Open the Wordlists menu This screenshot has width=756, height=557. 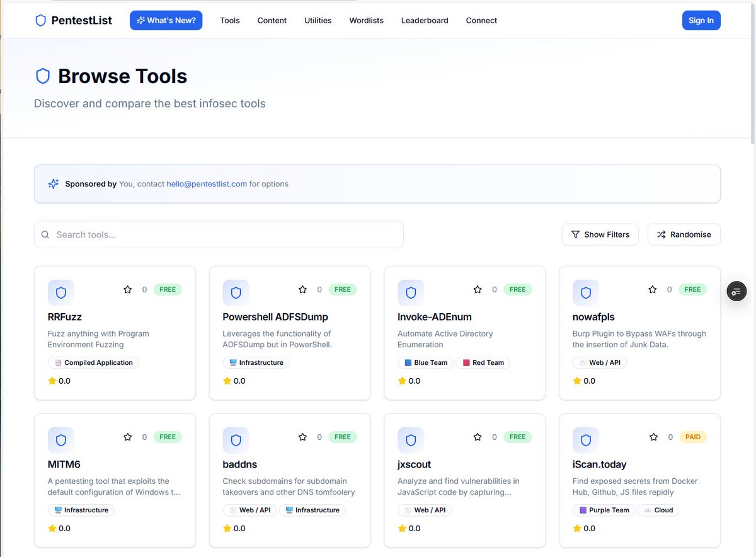367,20
